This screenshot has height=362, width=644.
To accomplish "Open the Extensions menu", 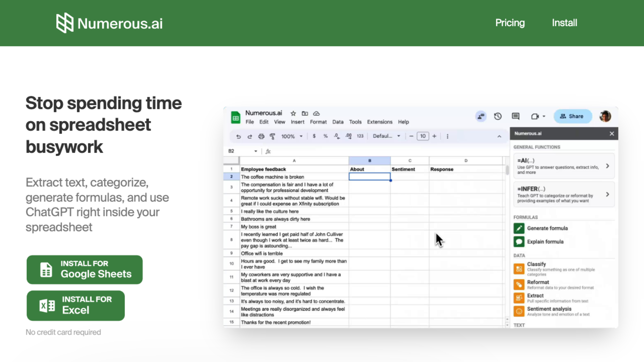I will click(380, 122).
